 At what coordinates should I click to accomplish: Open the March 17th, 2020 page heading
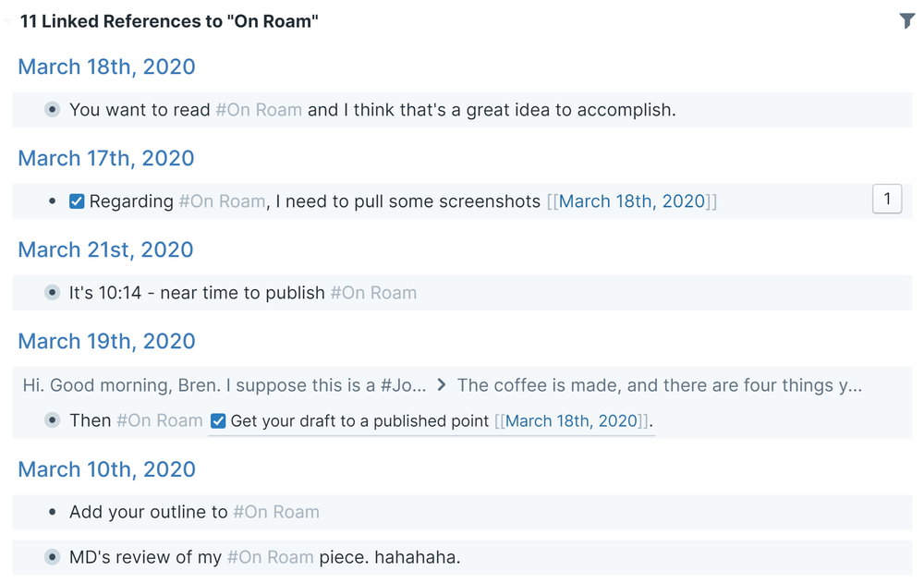[x=106, y=158]
